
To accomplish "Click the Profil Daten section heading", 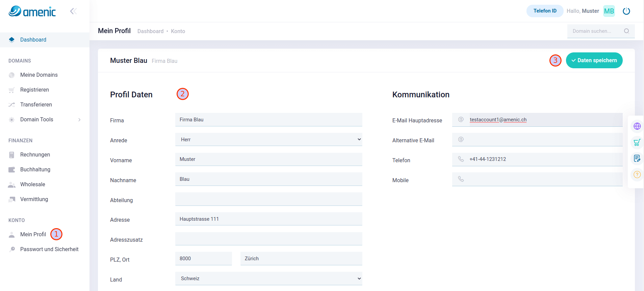I will point(131,95).
